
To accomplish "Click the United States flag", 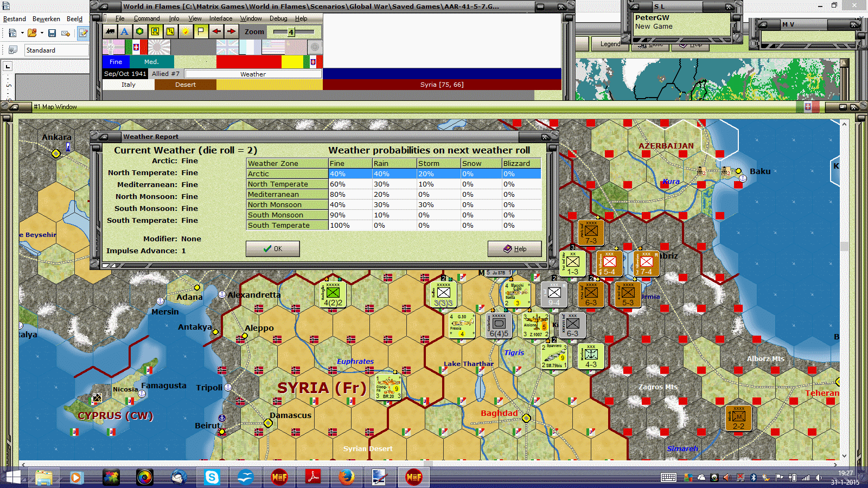I will click(273, 47).
